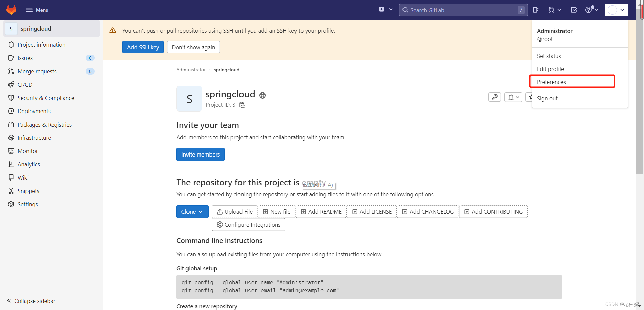Click the wrench admin icon button
Screen dimensions: 644x310
coord(494,97)
